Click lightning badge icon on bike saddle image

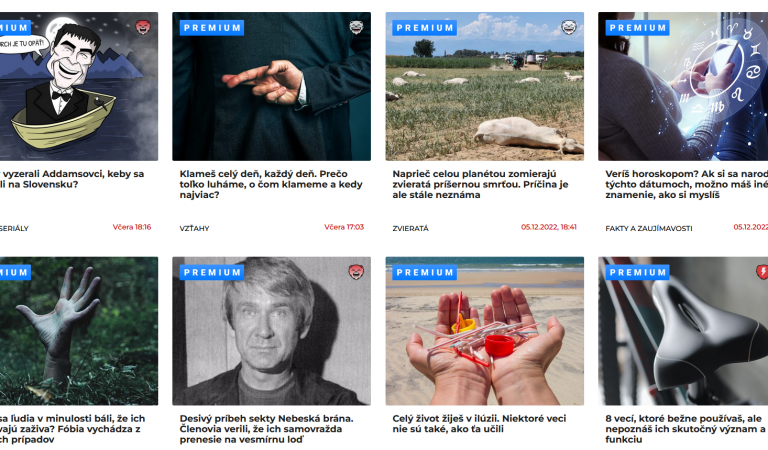pyautogui.click(x=762, y=272)
